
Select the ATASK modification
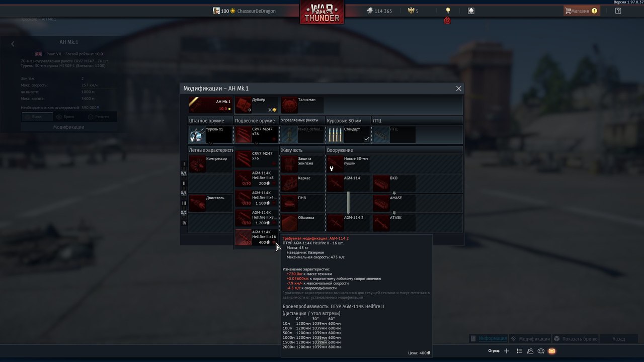(394, 223)
